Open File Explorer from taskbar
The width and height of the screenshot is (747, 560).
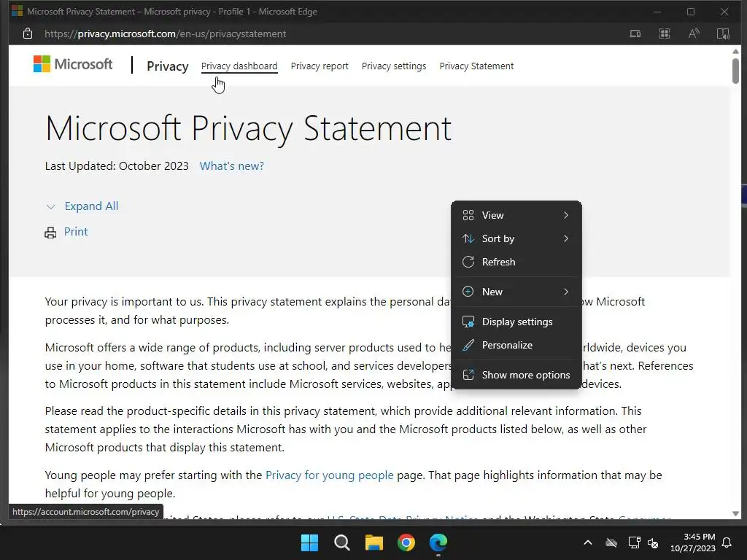click(374, 542)
